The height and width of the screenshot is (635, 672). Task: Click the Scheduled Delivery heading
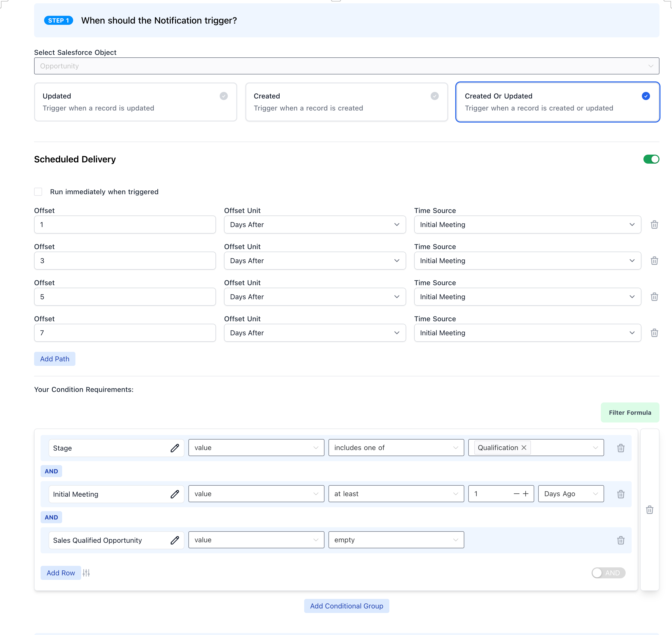tap(75, 159)
